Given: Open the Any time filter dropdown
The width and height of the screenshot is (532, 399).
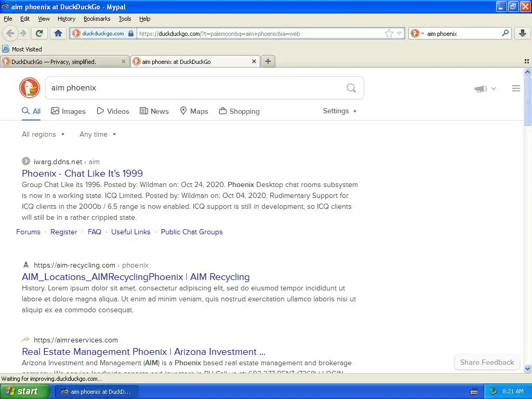Looking at the screenshot, I should tap(98, 135).
